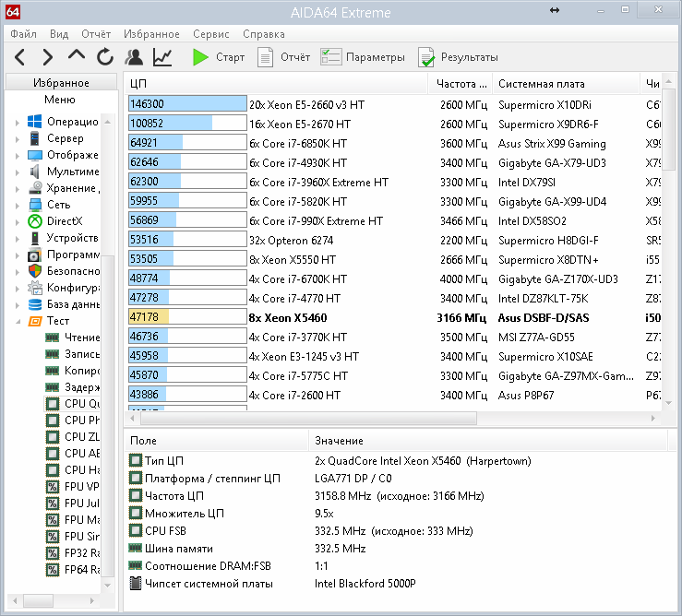Click the results list scroll-down arrow
The height and width of the screenshot is (616, 682).
[x=669, y=403]
